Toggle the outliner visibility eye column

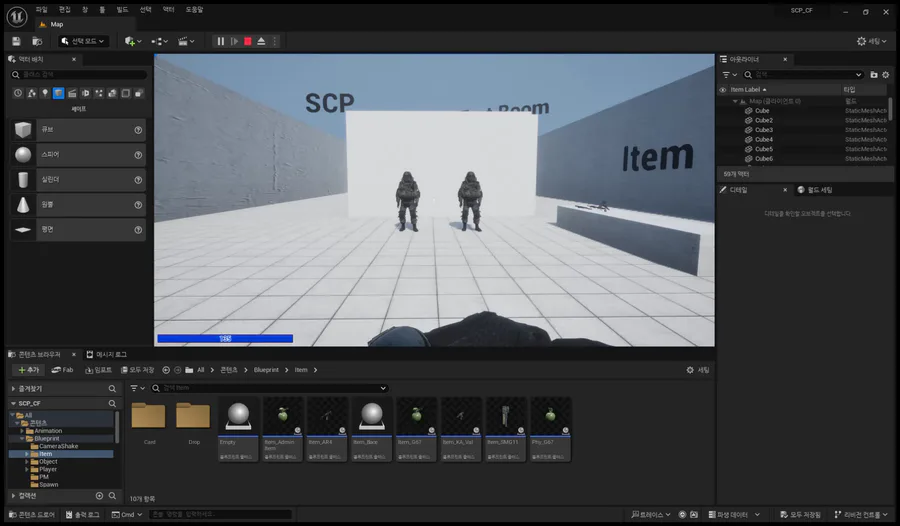coord(723,90)
